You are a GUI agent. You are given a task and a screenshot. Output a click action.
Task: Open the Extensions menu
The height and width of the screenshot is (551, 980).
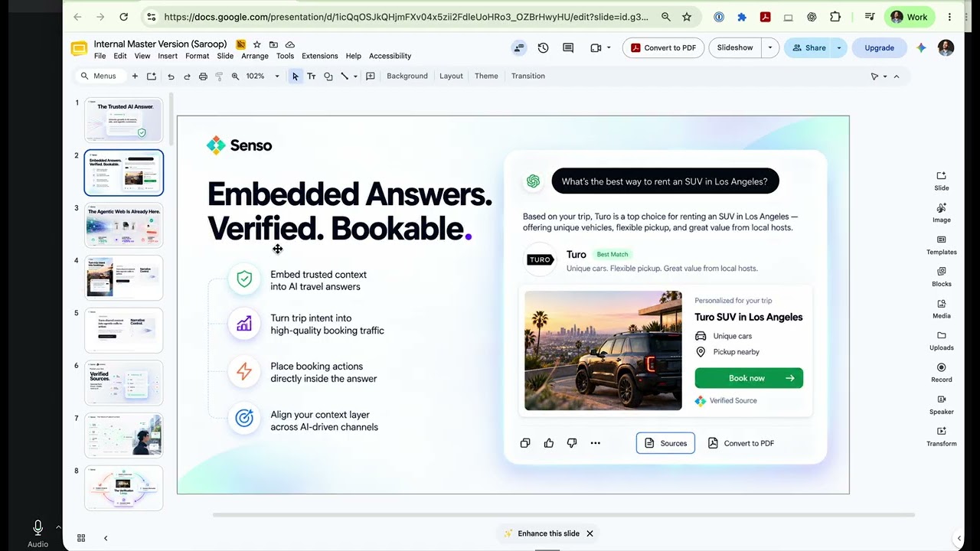(319, 56)
